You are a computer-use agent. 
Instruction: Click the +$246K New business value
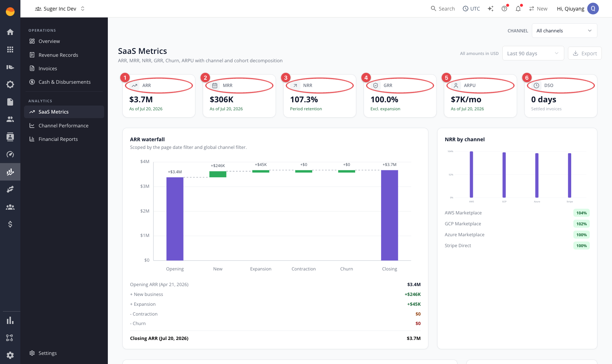(x=413, y=294)
